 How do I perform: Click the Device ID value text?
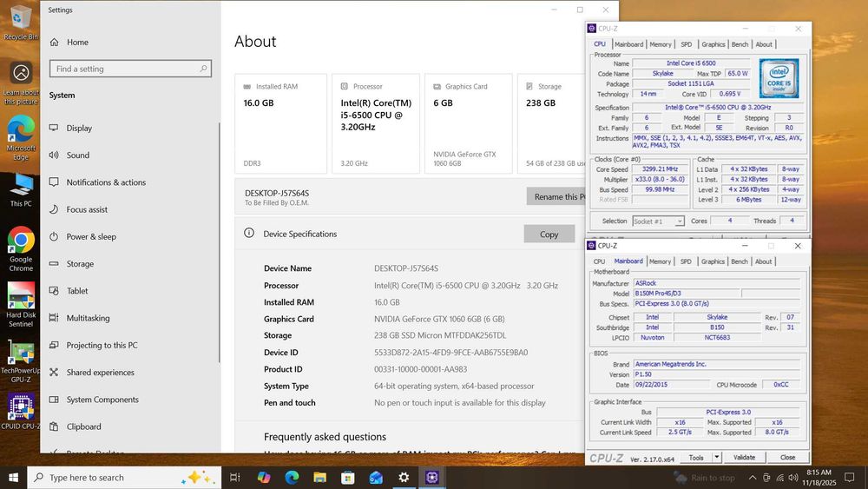click(450, 353)
